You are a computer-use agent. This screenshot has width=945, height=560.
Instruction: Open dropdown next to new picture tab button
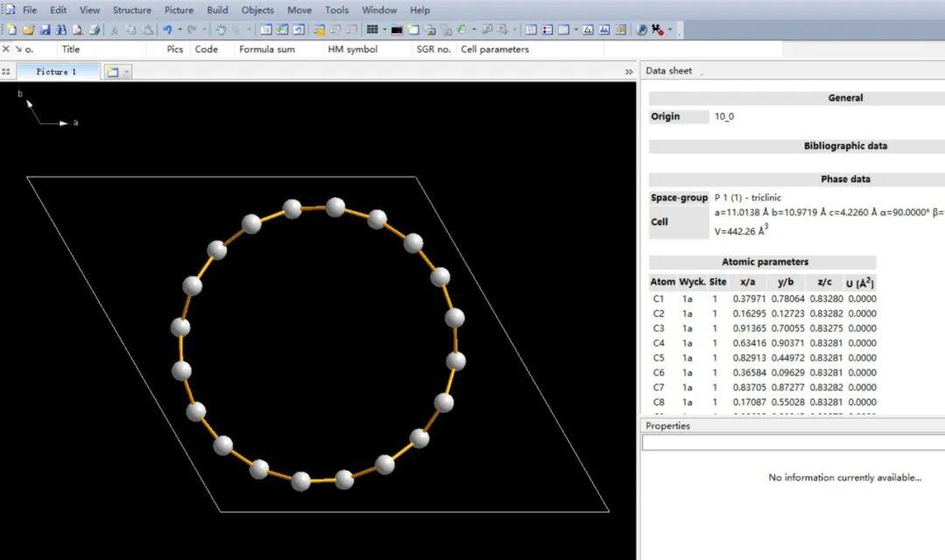pyautogui.click(x=127, y=72)
